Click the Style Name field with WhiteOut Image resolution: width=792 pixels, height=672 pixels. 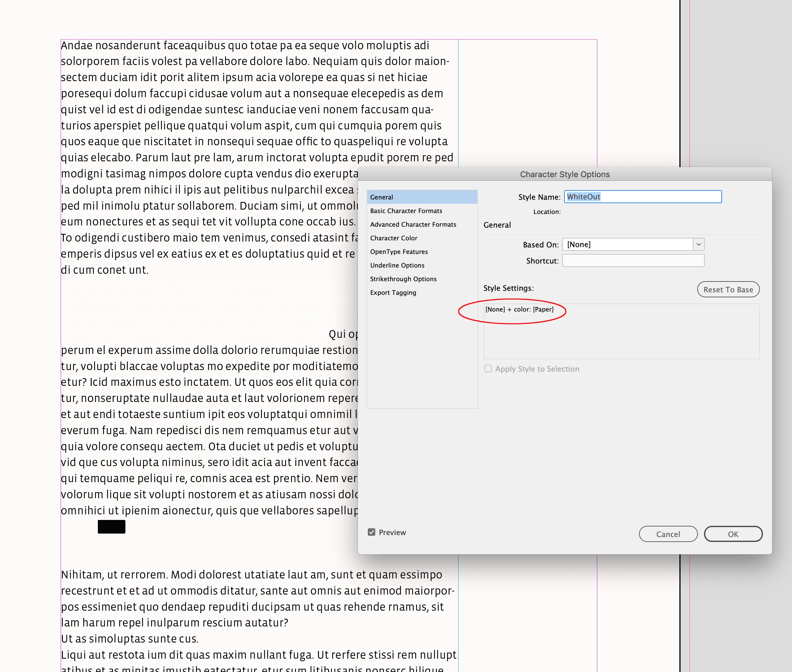643,197
